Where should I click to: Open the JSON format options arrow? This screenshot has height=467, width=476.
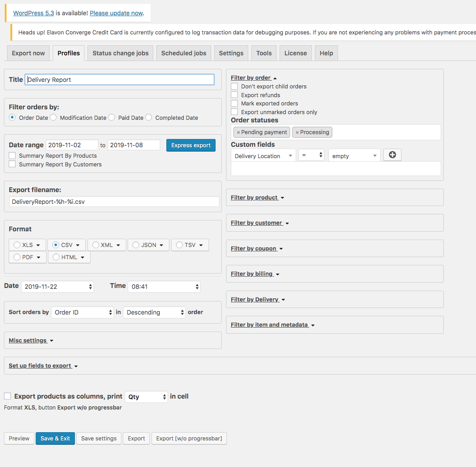(x=162, y=245)
